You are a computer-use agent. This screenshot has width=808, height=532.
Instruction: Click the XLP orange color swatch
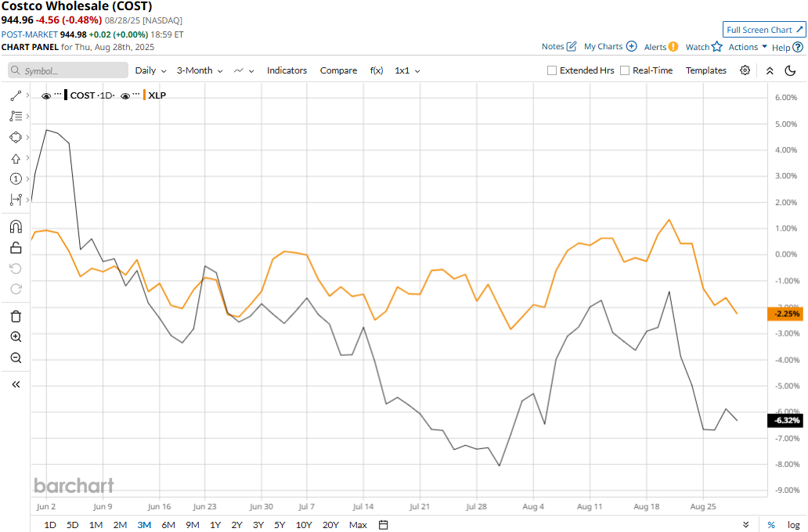click(145, 95)
